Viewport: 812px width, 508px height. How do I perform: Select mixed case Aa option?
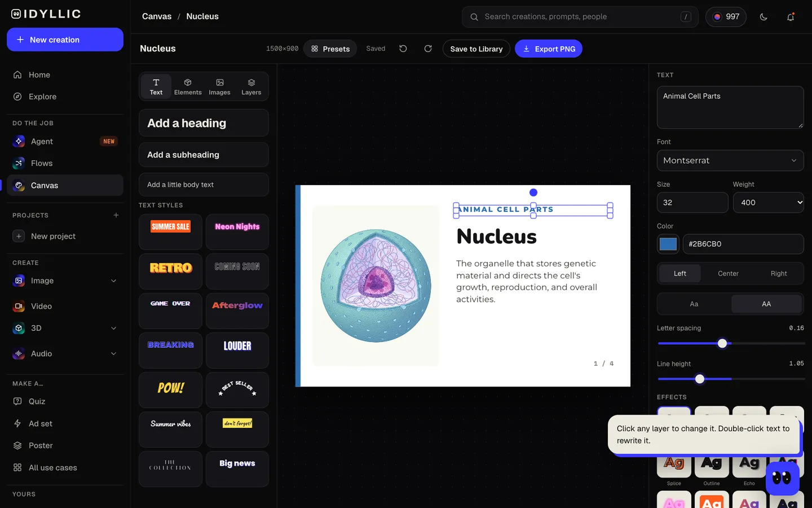click(694, 304)
